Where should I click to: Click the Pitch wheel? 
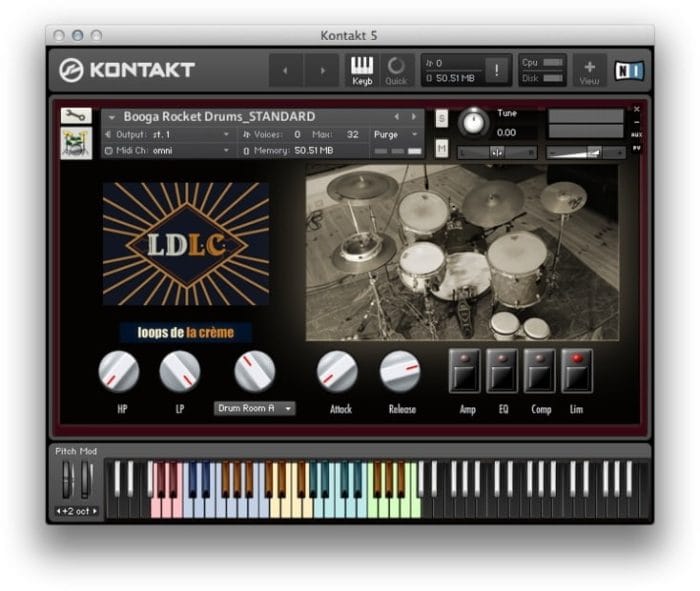[x=67, y=480]
